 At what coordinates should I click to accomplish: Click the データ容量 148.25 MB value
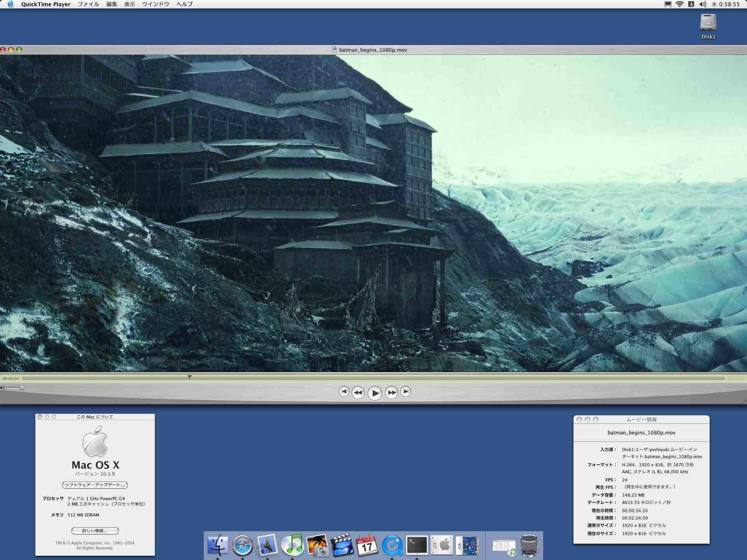point(633,495)
